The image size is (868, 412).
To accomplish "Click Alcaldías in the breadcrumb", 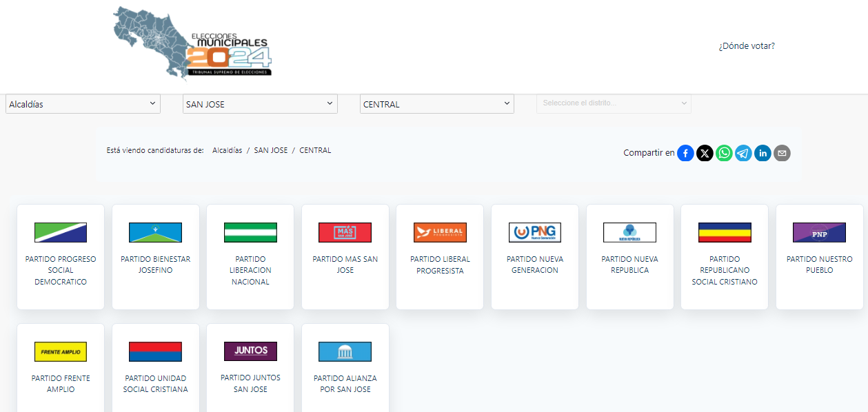I will point(228,150).
